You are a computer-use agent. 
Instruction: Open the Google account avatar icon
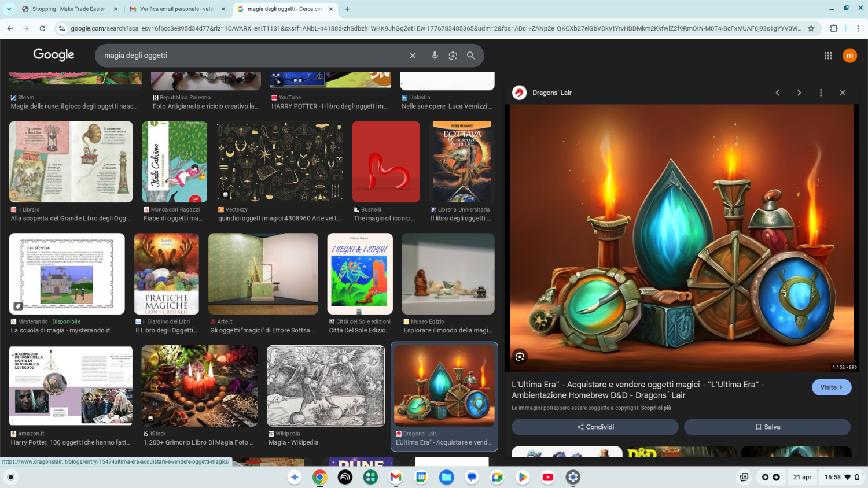coord(850,55)
